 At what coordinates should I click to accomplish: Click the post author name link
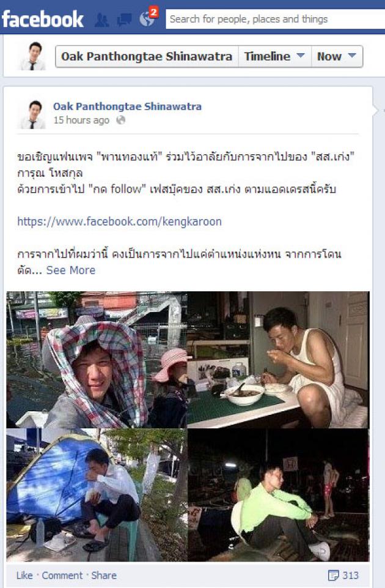[x=127, y=106]
